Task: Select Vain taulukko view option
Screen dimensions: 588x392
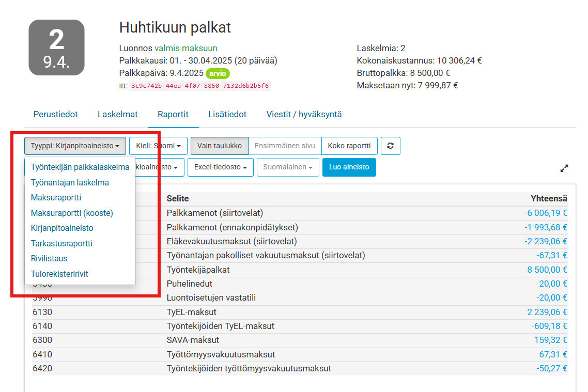Action: pos(220,146)
